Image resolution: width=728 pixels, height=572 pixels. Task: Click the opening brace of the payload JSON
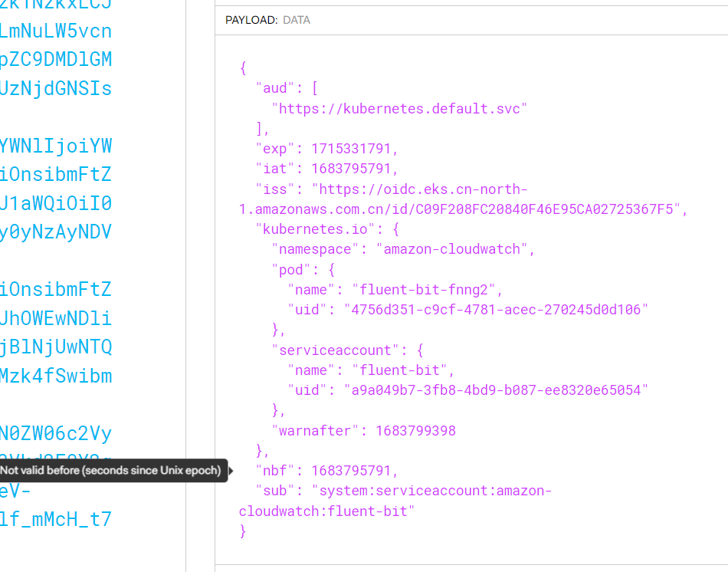(x=243, y=68)
